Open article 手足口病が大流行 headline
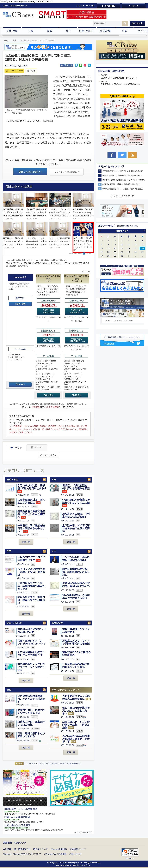 pyautogui.click(x=32, y=487)
